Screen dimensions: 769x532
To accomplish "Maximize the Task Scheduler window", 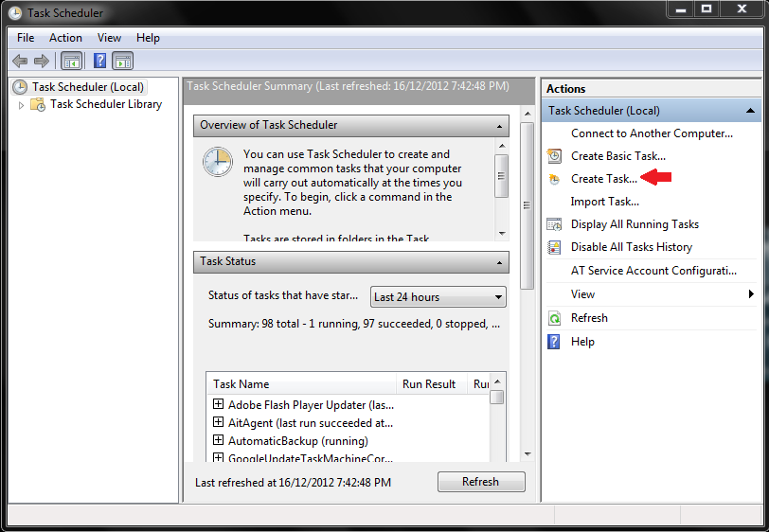I will tap(706, 9).
